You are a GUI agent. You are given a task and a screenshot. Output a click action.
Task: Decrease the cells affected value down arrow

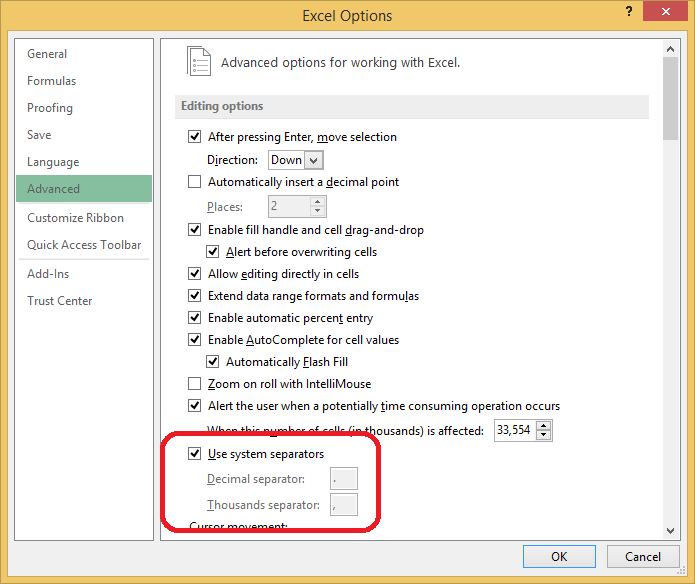point(544,435)
